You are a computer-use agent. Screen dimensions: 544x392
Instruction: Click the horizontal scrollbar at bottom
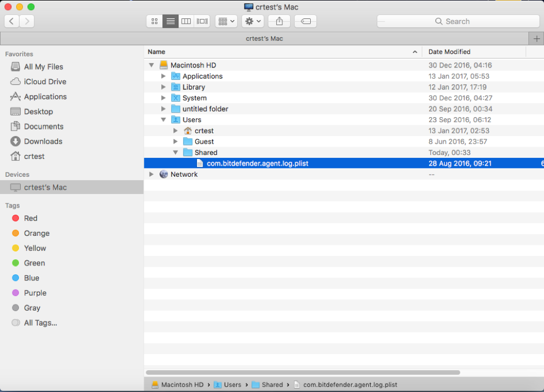click(x=303, y=372)
